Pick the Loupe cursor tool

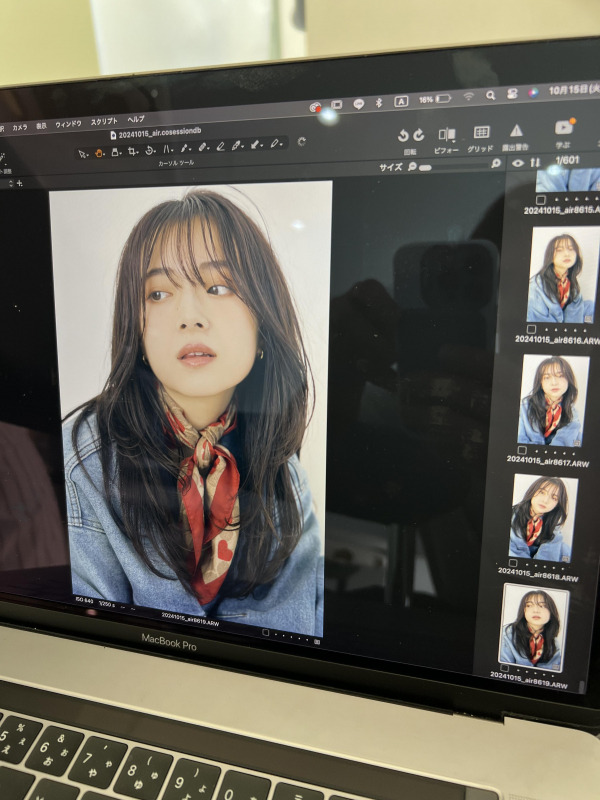tap(115, 152)
